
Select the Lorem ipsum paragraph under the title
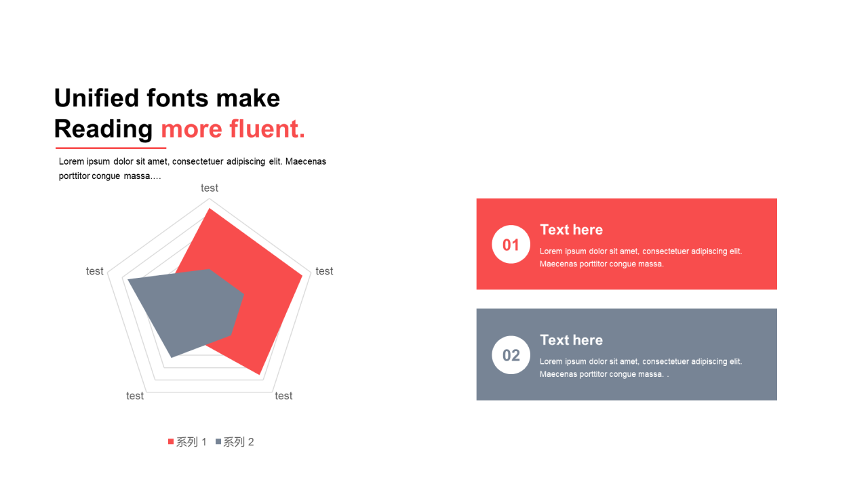click(192, 169)
